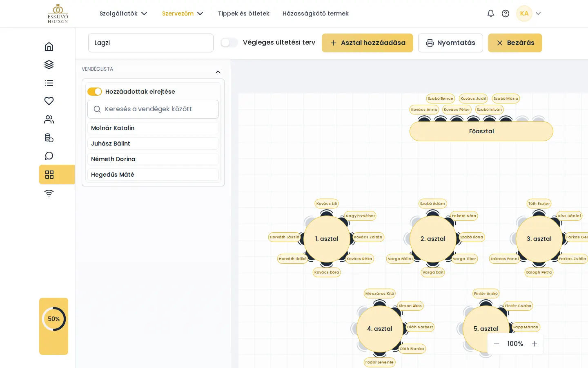Select the 4. asztal round table
This screenshot has height=368, width=588.
(x=380, y=329)
